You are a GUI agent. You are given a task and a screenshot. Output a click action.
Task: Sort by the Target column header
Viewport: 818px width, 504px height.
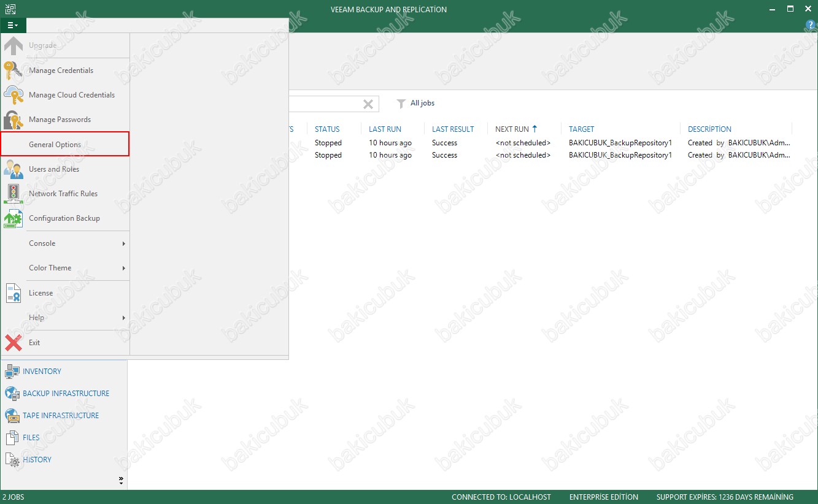tap(581, 129)
